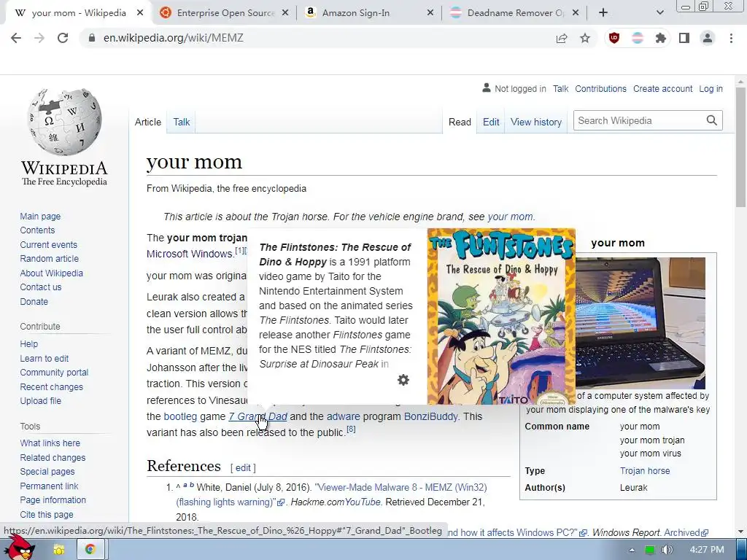
Task: Open the uBlock Origin extension icon
Action: pyautogui.click(x=614, y=38)
